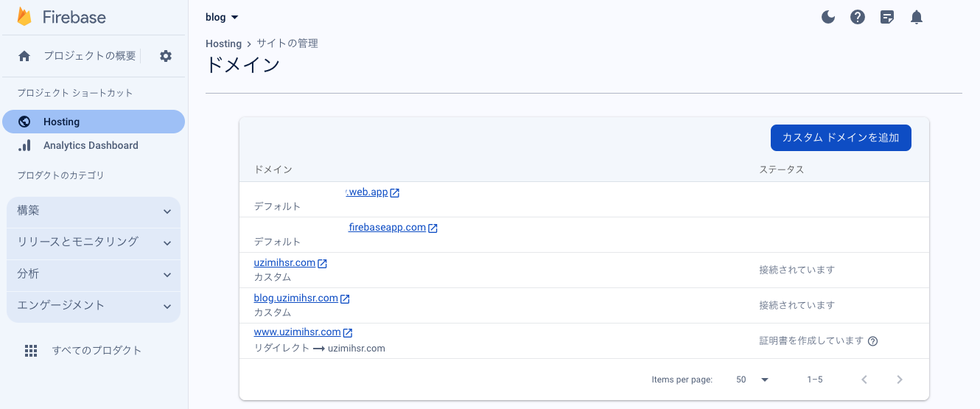
Task: Click the サイトの管理 breadcrumb
Action: point(287,44)
